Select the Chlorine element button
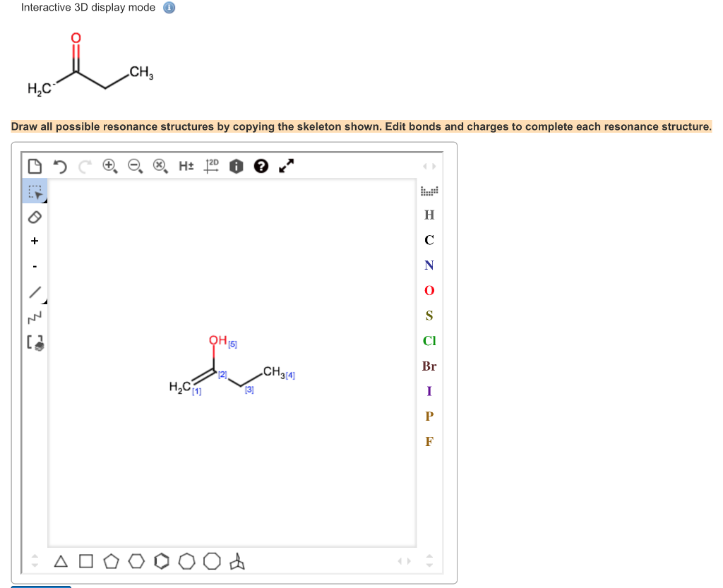This screenshot has width=723, height=588. (429, 341)
